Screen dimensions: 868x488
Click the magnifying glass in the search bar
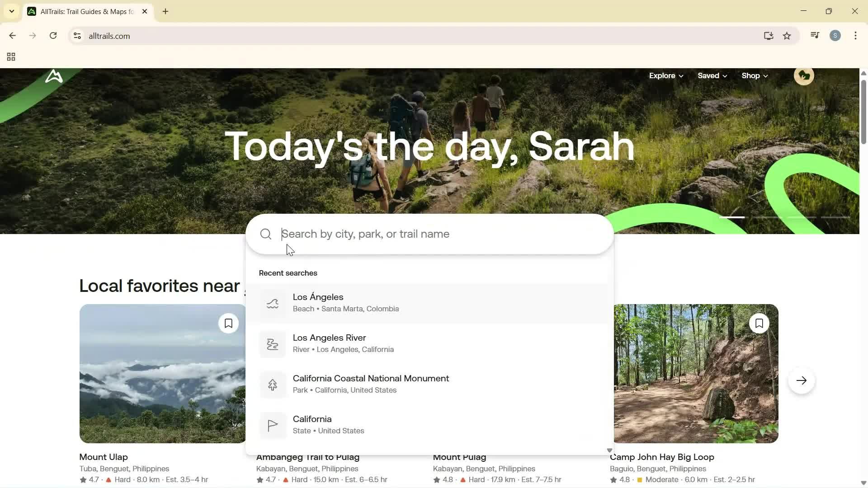tap(265, 234)
